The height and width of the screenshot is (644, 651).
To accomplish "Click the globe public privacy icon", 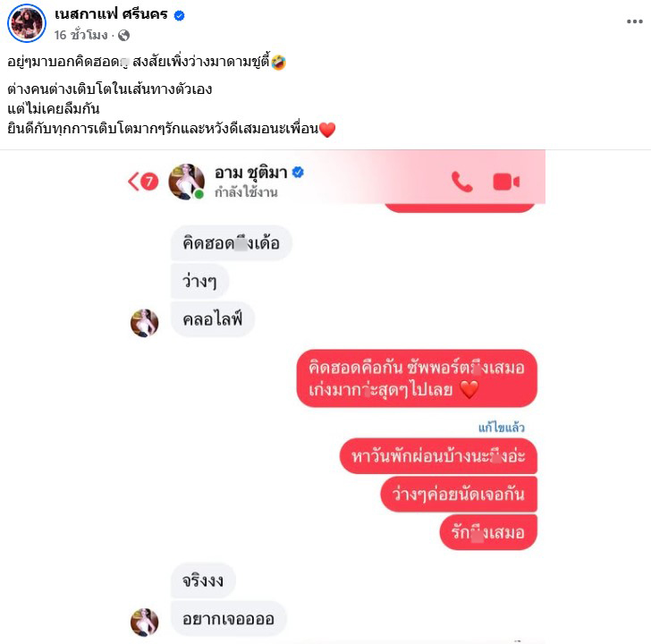I will coord(123,36).
